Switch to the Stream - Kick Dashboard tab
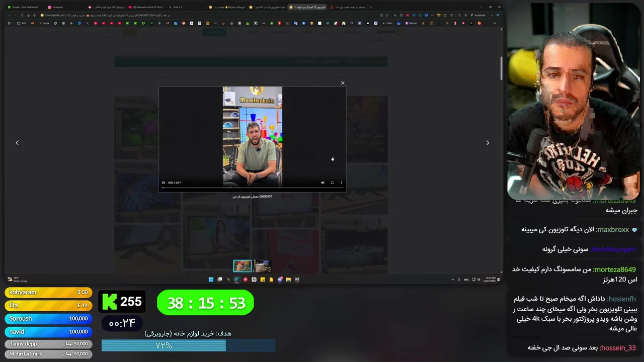This screenshot has width=644, height=362. tap(24, 7)
